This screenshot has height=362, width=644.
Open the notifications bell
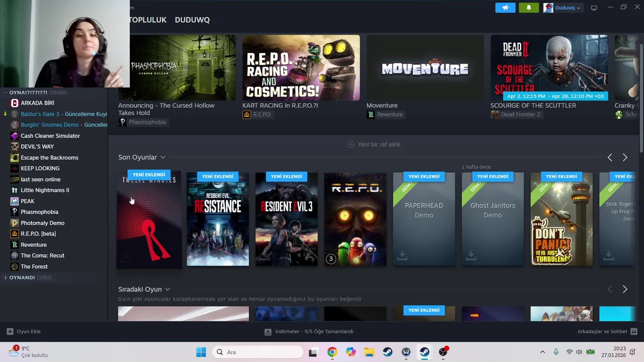(x=528, y=8)
